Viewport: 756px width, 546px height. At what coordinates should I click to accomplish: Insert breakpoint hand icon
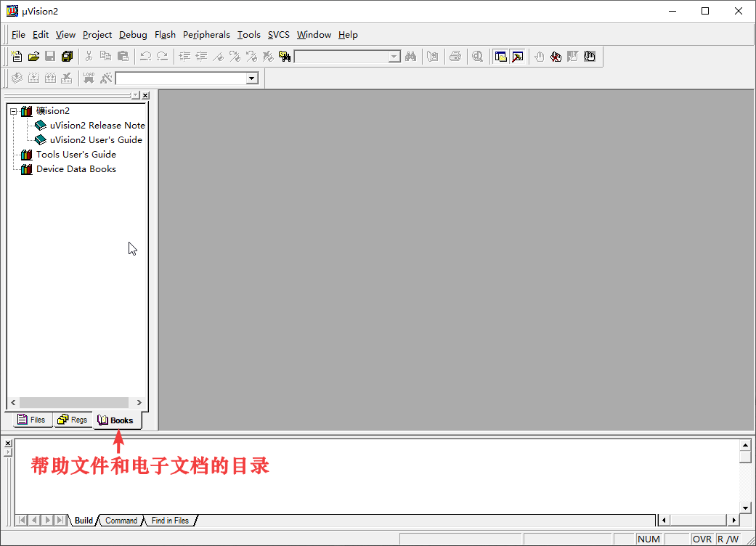click(539, 57)
